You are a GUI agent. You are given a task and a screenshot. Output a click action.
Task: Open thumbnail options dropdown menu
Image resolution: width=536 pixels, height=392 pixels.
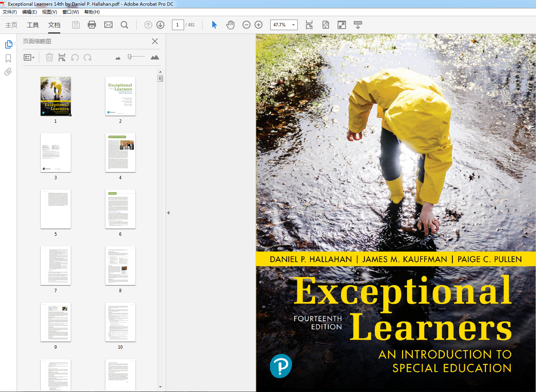[29, 57]
